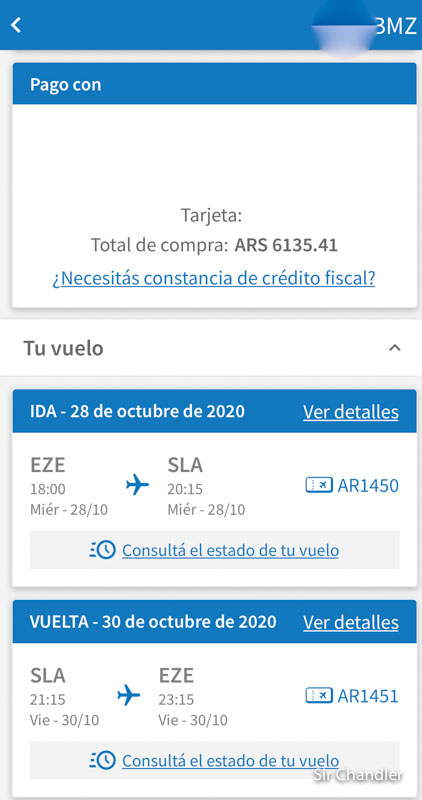Tap the ticket icon beside AR1450
Viewport: 422px width, 800px height.
tap(319, 485)
